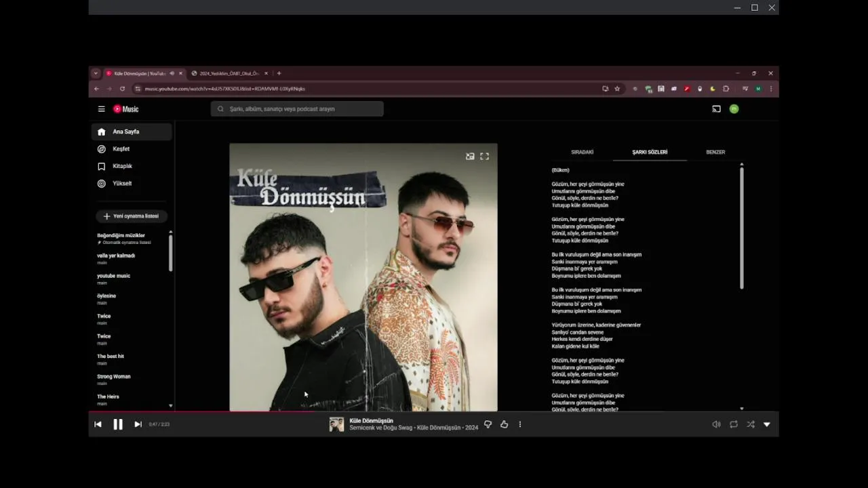Mute the tab via speaker icon

pos(172,73)
